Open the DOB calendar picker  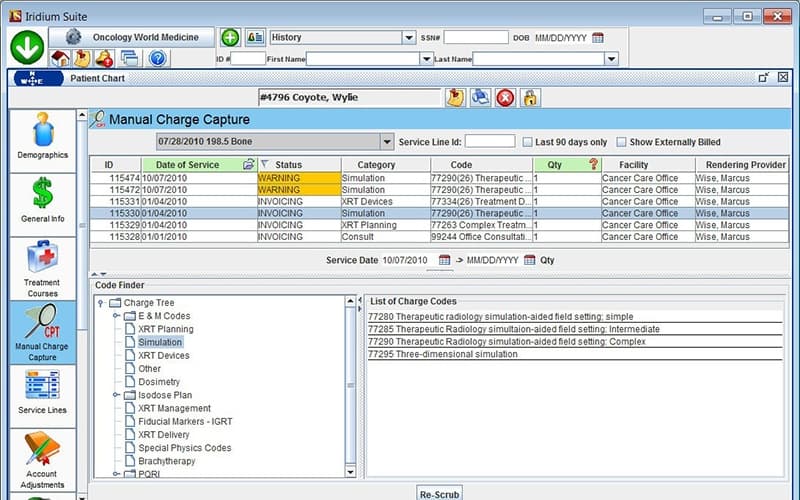[x=598, y=38]
